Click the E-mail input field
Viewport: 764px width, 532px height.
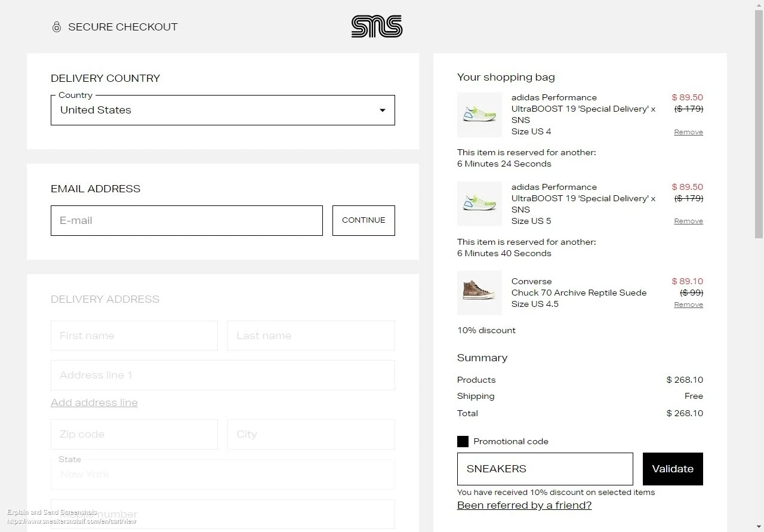[x=187, y=220]
